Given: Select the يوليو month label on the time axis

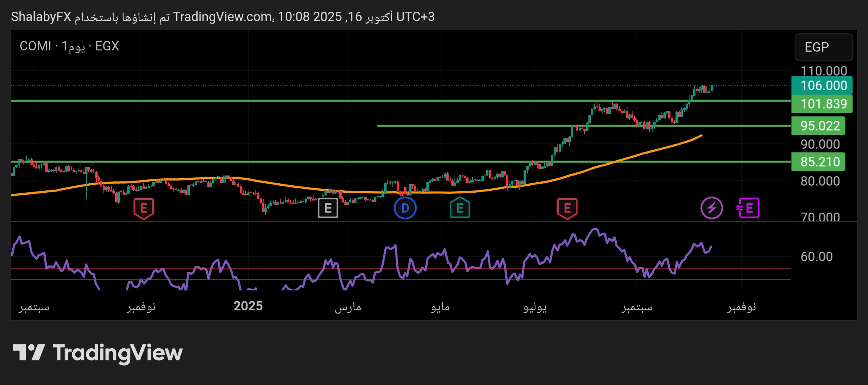Looking at the screenshot, I should click(x=535, y=307).
